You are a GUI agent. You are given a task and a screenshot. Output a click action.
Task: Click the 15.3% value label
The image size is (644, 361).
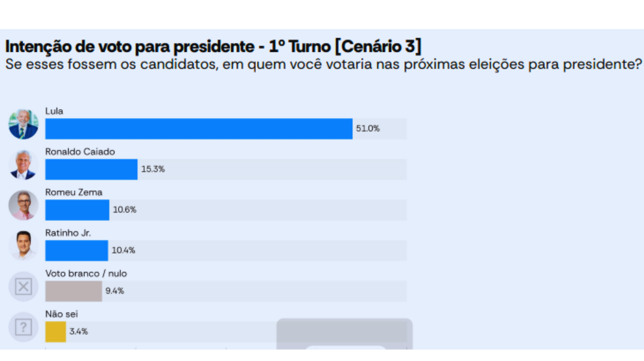pos(153,169)
